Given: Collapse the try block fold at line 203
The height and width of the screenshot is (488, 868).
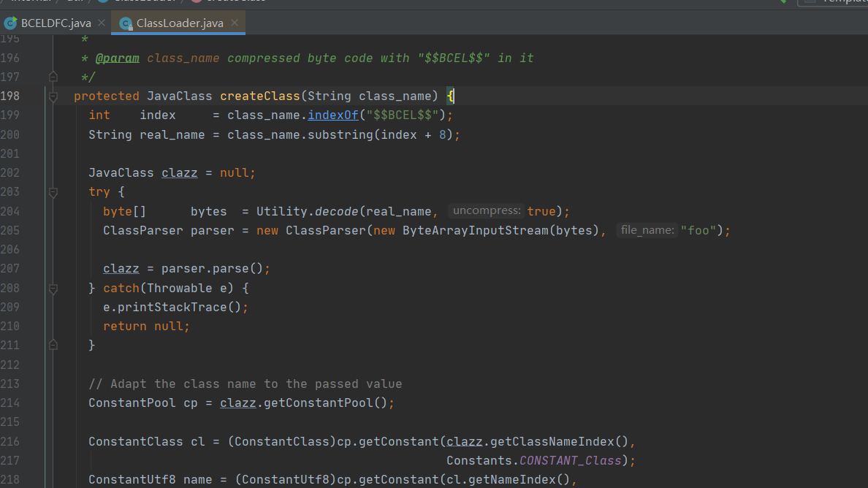Looking at the screenshot, I should (x=53, y=193).
